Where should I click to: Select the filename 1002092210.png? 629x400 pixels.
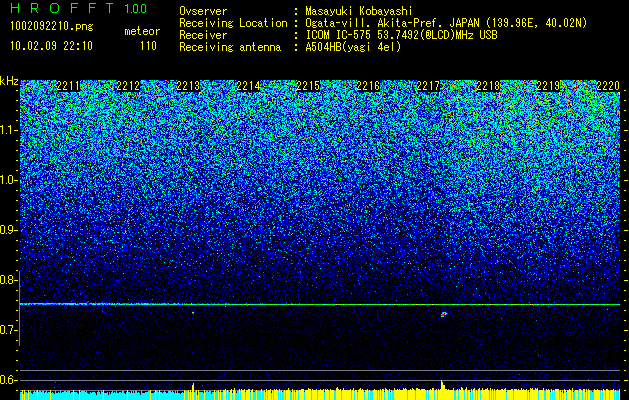pyautogui.click(x=52, y=27)
